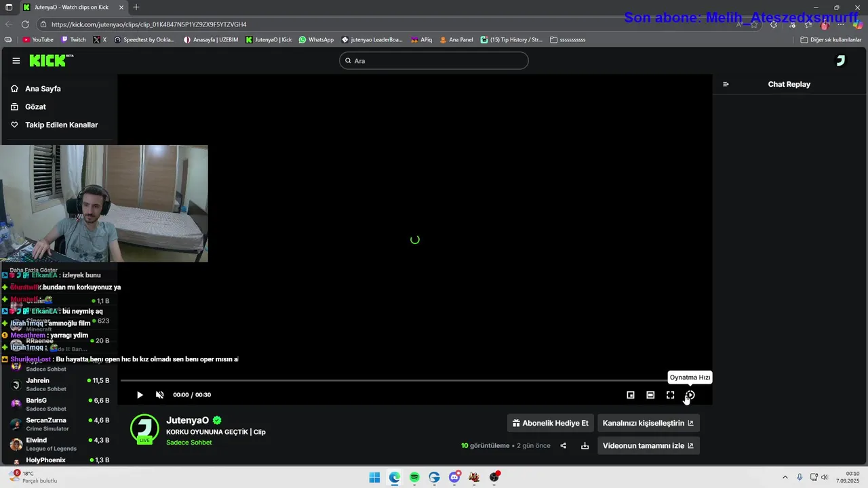Open Jahrein channel in sidebar
The height and width of the screenshot is (488, 868).
point(58,384)
